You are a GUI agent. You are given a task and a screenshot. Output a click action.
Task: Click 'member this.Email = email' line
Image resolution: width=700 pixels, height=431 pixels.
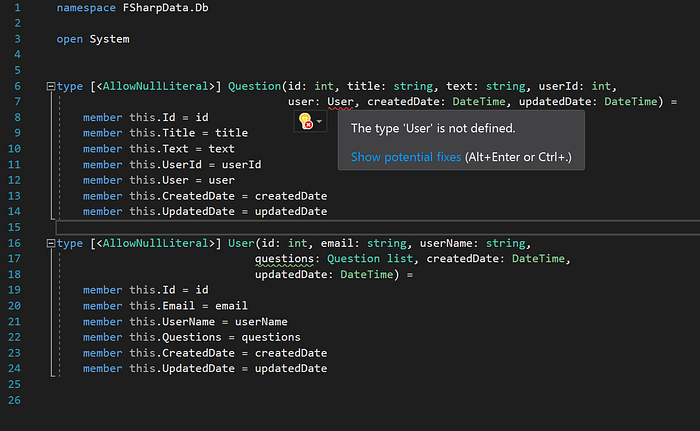click(x=165, y=306)
